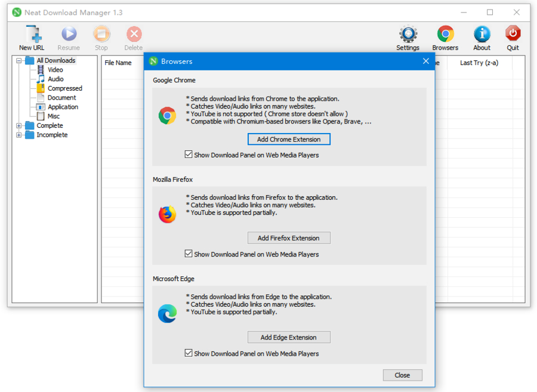
Task: Click the Compressed category archive icon
Action: pyautogui.click(x=41, y=88)
